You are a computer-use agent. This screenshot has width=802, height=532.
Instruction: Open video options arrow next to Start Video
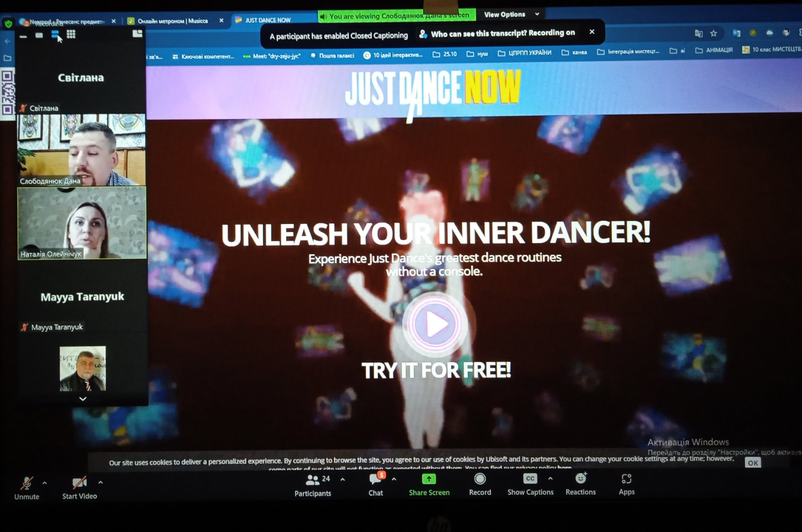(x=100, y=482)
